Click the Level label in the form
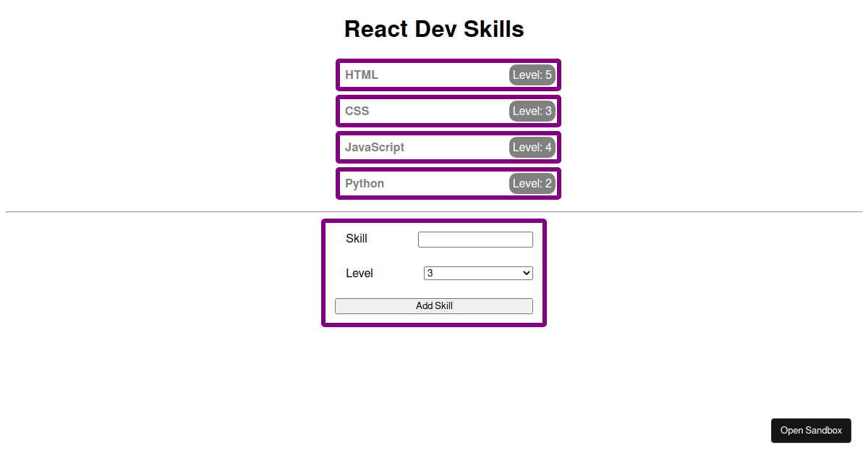Viewport: 868px width, 456px height. click(359, 273)
